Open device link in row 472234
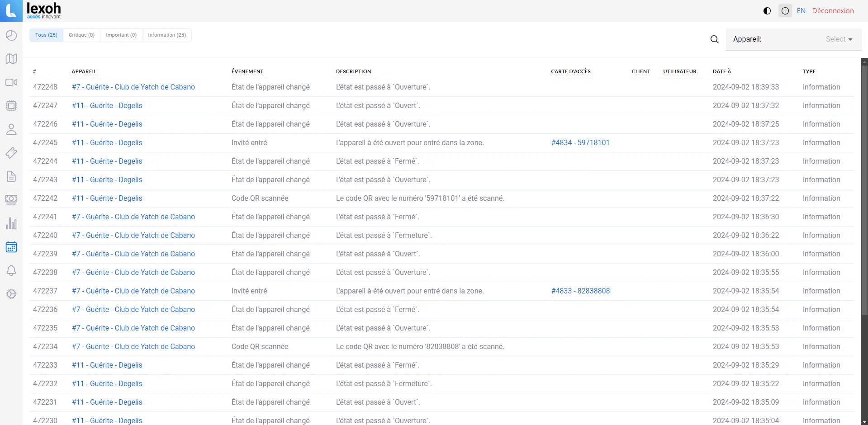Image resolution: width=868 pixels, height=425 pixels. pyautogui.click(x=133, y=347)
